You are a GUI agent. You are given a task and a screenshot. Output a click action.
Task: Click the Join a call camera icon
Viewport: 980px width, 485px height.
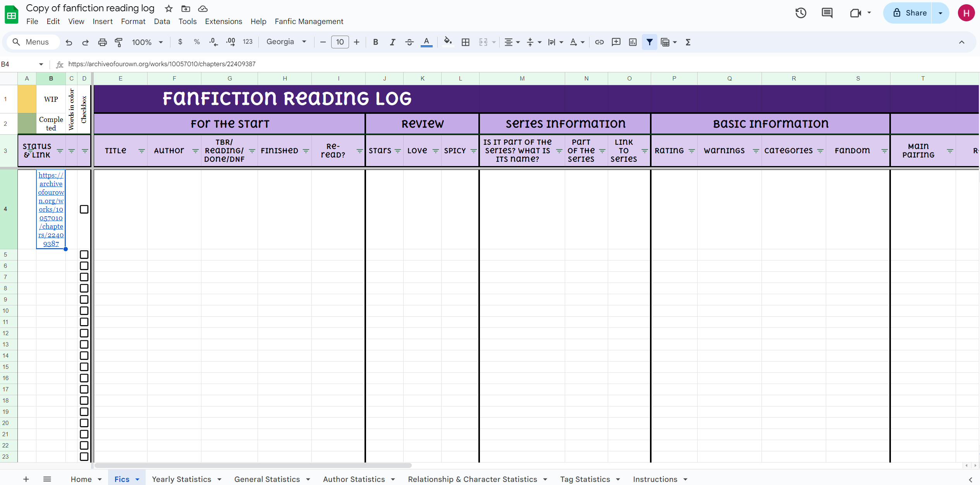pos(855,13)
